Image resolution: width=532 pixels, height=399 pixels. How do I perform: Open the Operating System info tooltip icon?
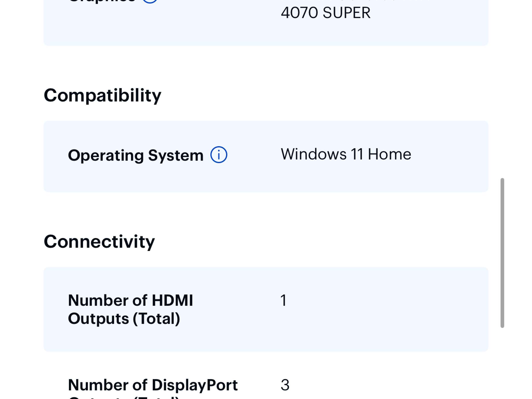pos(219,155)
